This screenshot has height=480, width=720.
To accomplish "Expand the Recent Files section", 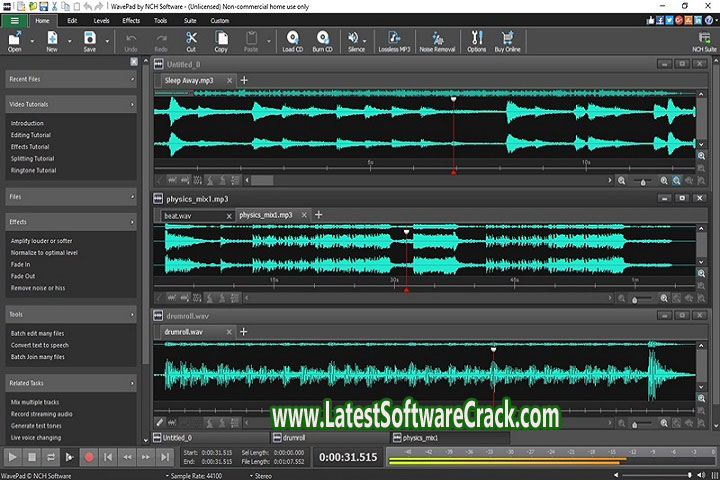I will (132, 78).
